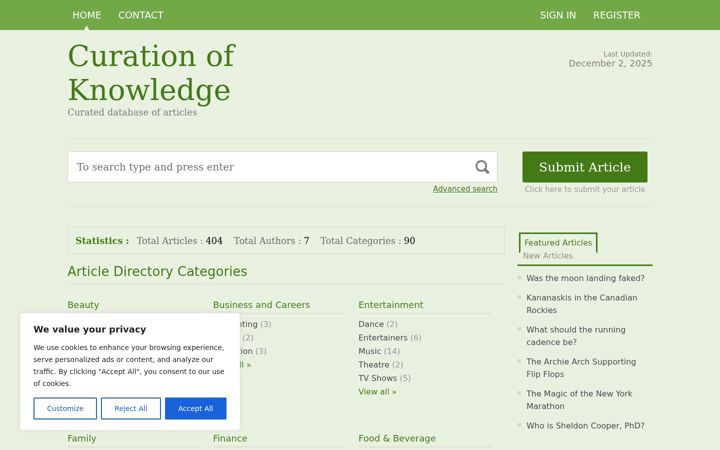The image size is (720, 450).
Task: Reject all cookies
Action: coord(131,408)
